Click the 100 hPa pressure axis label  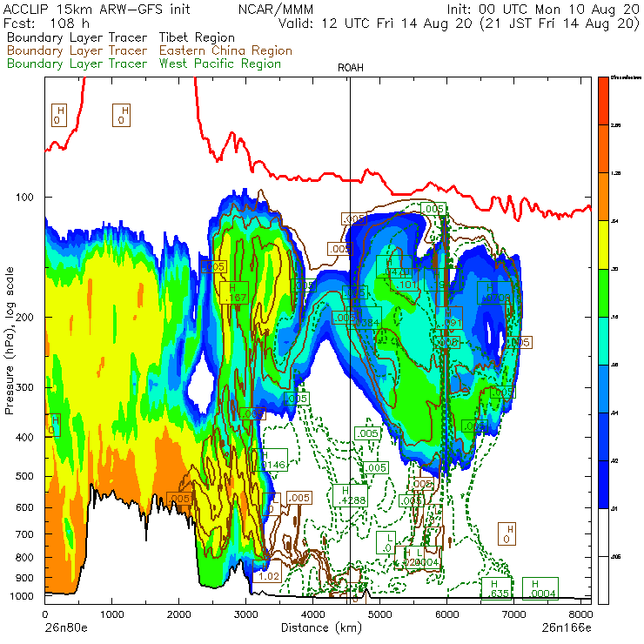(24, 198)
